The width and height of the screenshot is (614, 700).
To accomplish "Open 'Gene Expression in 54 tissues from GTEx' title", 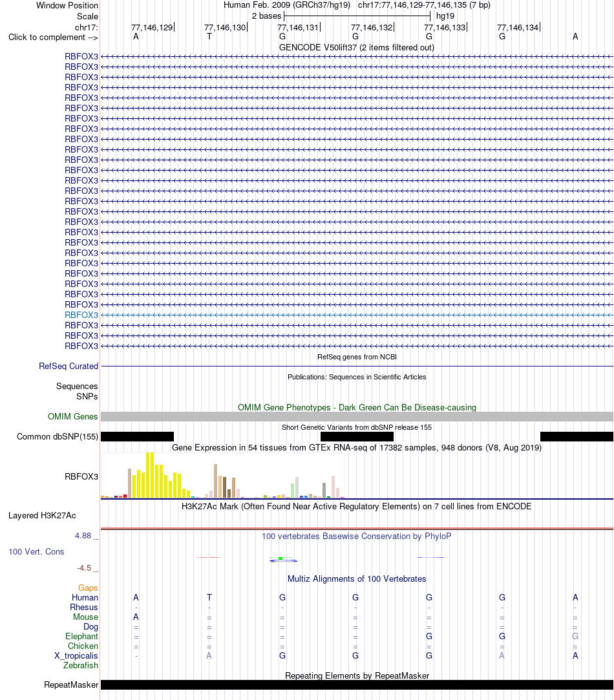I will click(357, 448).
